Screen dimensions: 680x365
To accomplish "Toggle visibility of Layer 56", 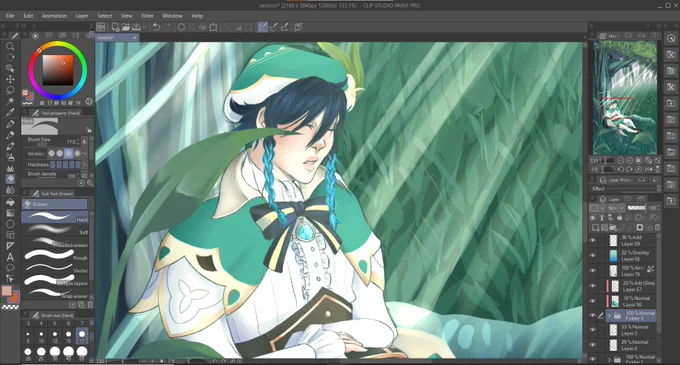I will pos(593,301).
